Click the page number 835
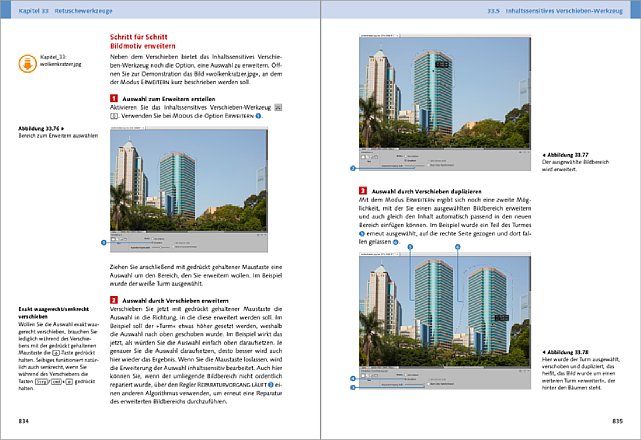Screen dimensions: 641x440 click(617, 421)
